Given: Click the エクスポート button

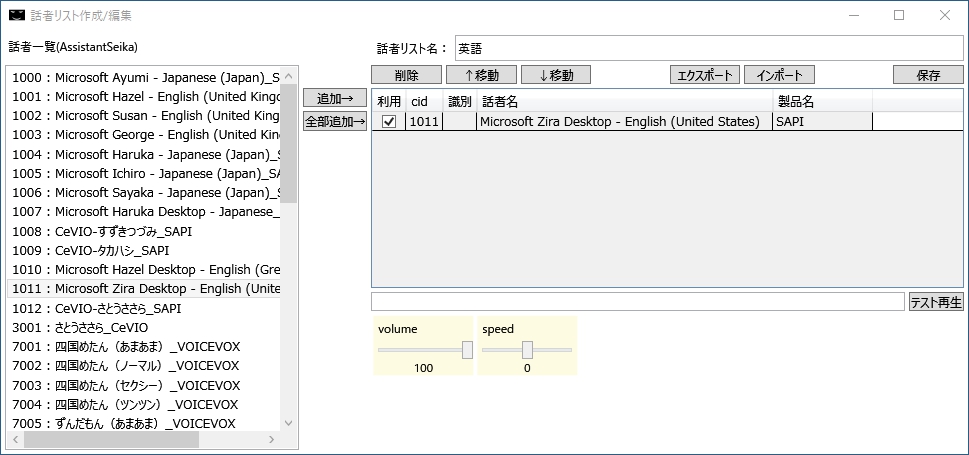Looking at the screenshot, I should click(705, 75).
